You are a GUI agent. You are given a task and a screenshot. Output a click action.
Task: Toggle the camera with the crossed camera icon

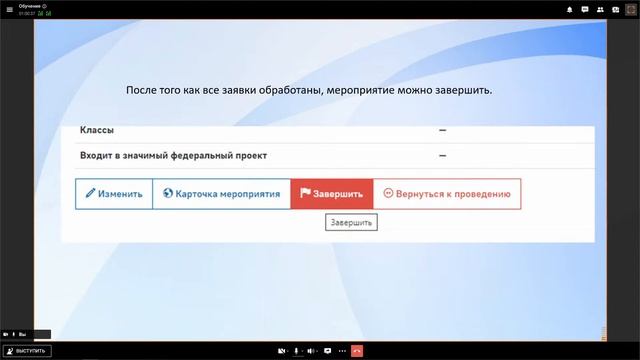tap(281, 351)
